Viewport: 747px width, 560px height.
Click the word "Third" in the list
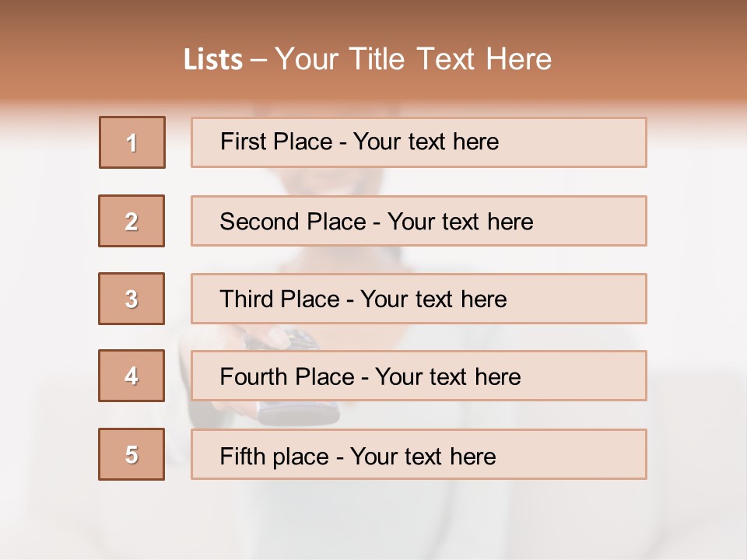coord(247,299)
